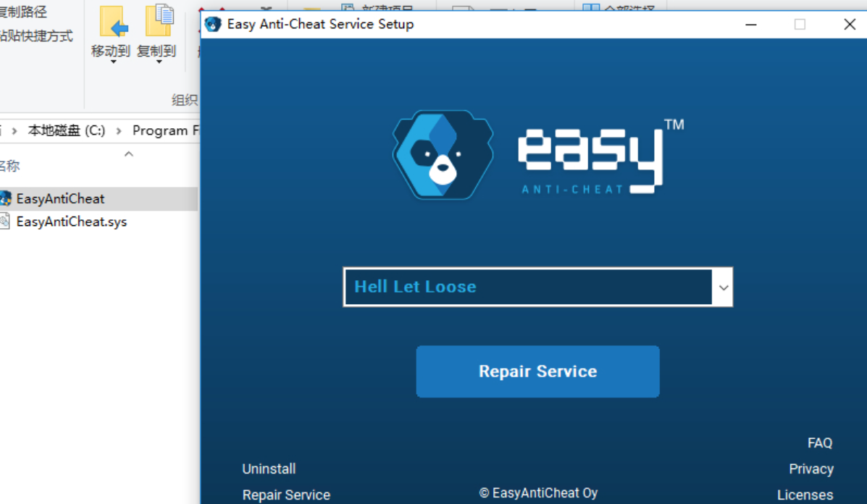Expand the Move to dropdown arrow
Viewport: 867px width, 504px height.
click(x=113, y=62)
